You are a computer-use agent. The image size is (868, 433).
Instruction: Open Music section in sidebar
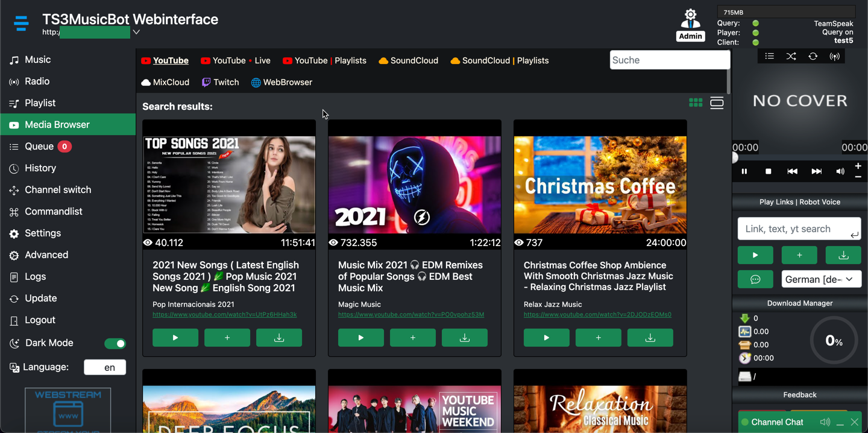[x=68, y=60]
